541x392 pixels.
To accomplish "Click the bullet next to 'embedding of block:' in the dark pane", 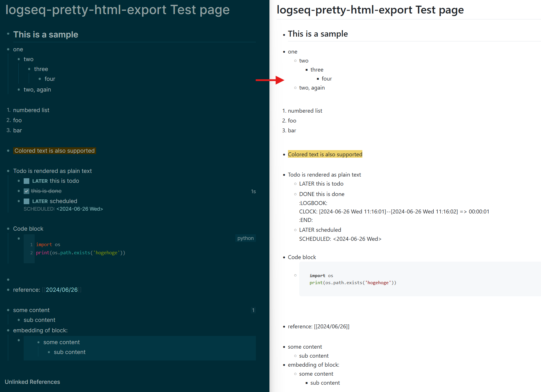I will click(8, 330).
